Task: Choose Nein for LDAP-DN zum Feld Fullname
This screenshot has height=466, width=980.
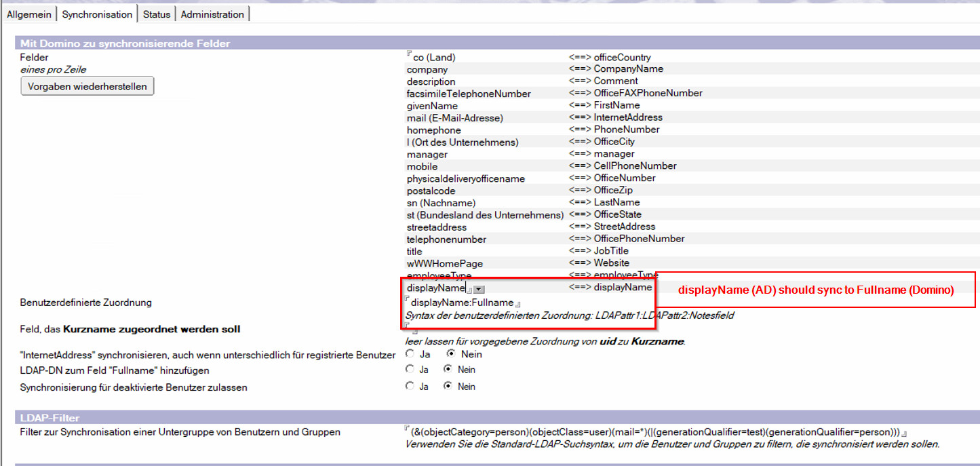Action: (448, 370)
